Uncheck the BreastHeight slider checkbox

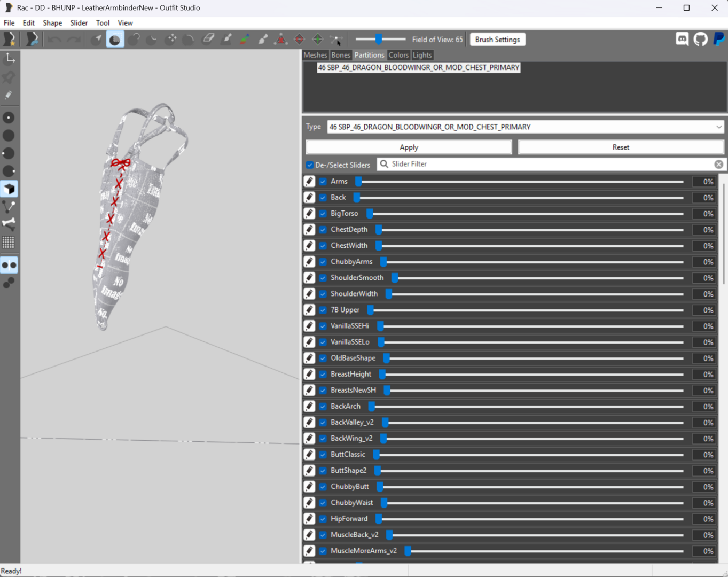point(323,375)
